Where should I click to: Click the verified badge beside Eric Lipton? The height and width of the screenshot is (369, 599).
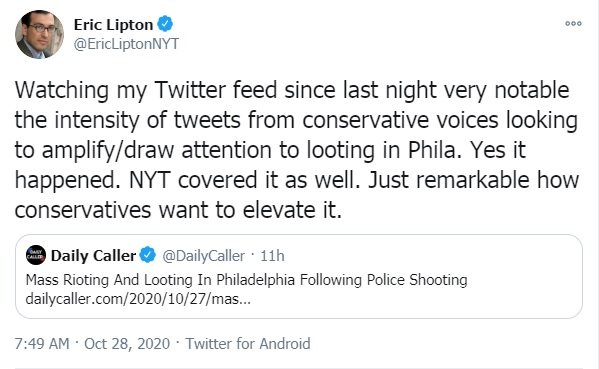point(165,24)
